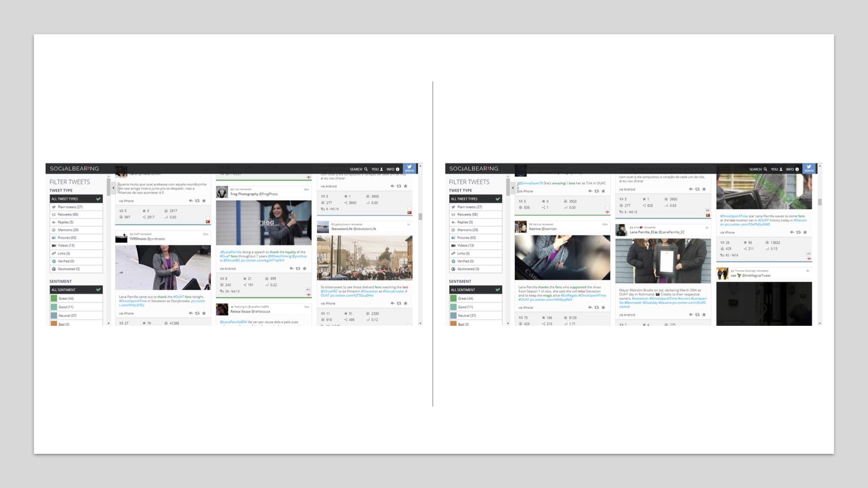This screenshot has width=868, height=488.
Task: Collapse filter sidebar arrow in left screenshot
Action: point(113,188)
